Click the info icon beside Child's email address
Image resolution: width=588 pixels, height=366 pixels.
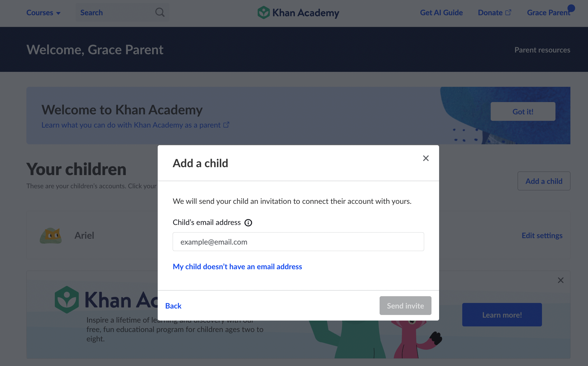point(248,223)
